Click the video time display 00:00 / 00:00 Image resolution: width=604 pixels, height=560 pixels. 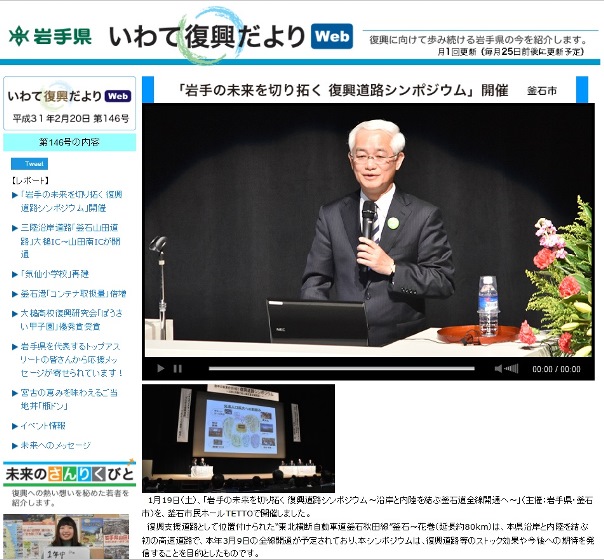tap(556, 369)
